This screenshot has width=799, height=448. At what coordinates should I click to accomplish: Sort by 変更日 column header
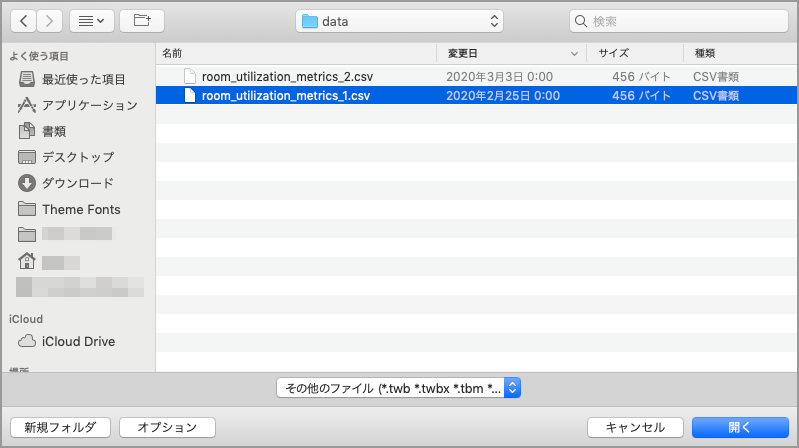coord(463,53)
